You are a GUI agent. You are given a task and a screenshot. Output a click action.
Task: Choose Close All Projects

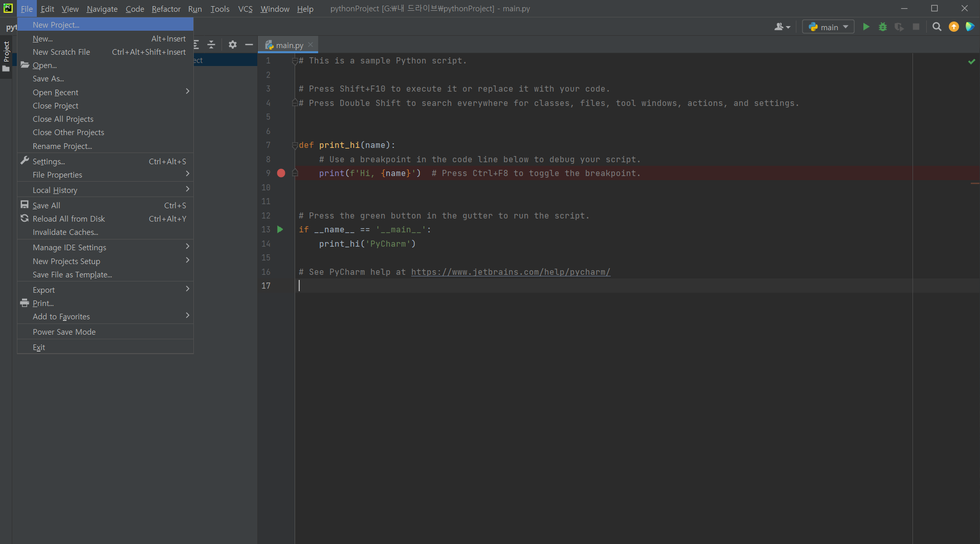[x=105, y=119]
